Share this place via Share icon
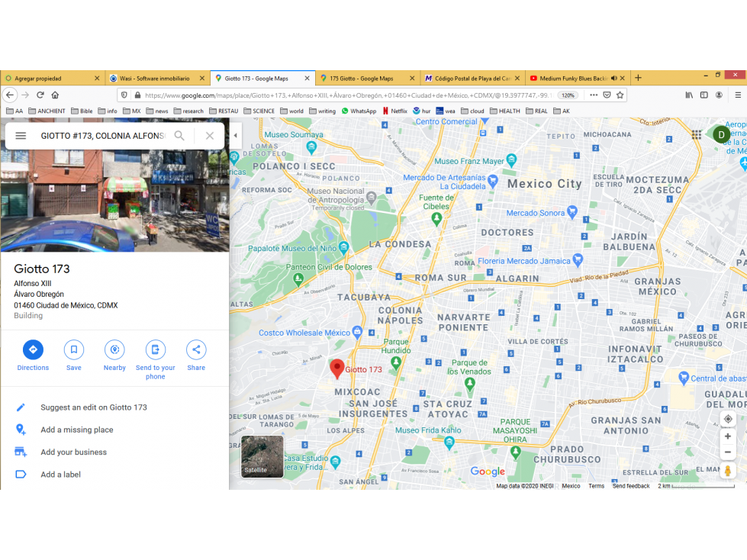 click(x=196, y=349)
